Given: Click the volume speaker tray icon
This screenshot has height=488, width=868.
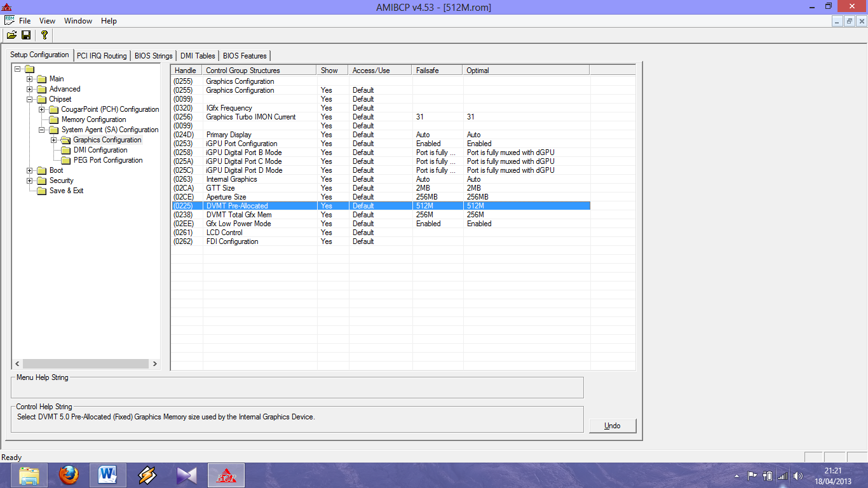Looking at the screenshot, I should click(798, 475).
